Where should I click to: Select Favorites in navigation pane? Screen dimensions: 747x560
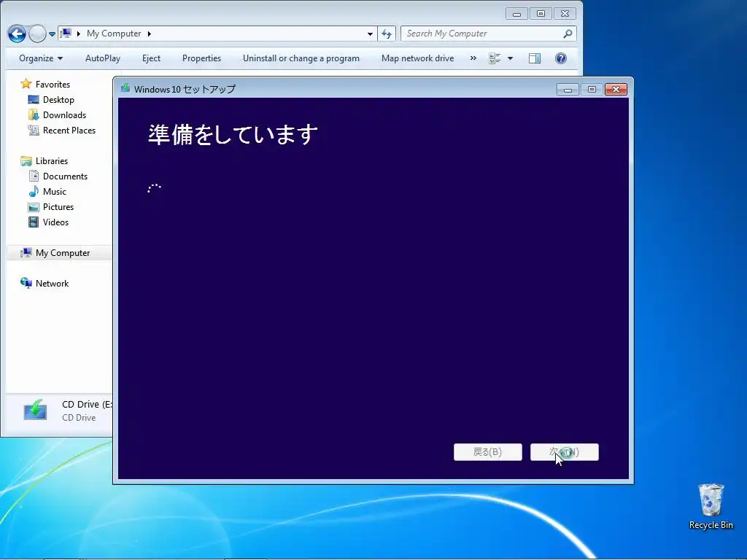click(x=53, y=85)
